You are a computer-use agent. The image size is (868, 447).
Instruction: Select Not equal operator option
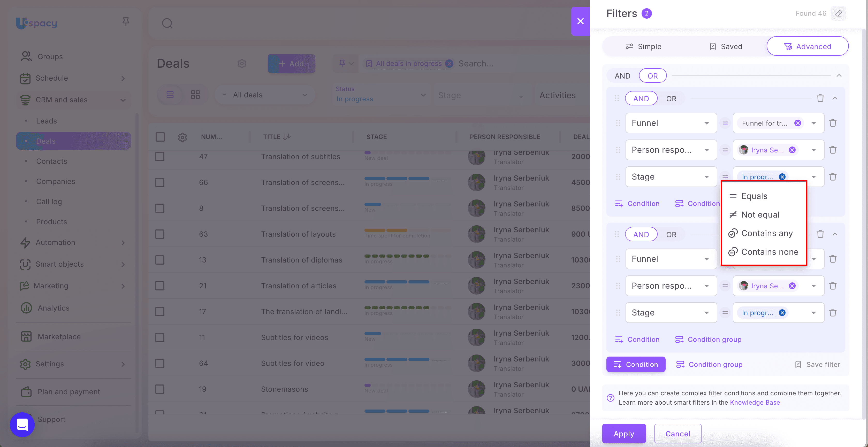pyautogui.click(x=760, y=214)
